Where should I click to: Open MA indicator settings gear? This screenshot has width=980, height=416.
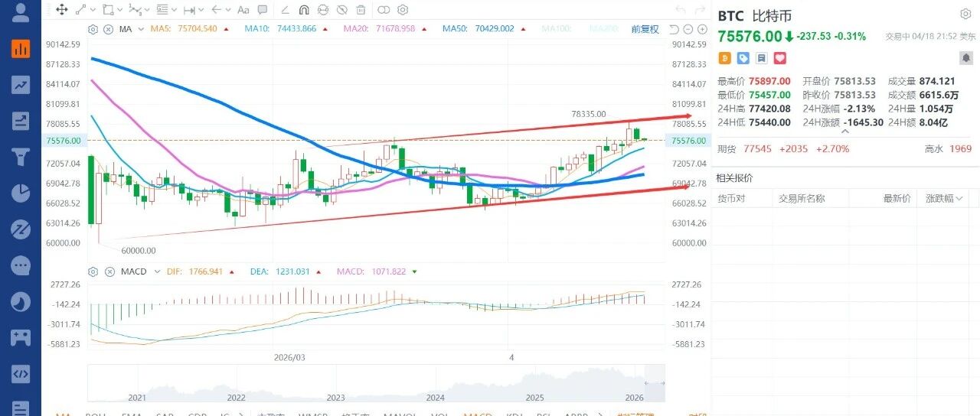(93, 29)
